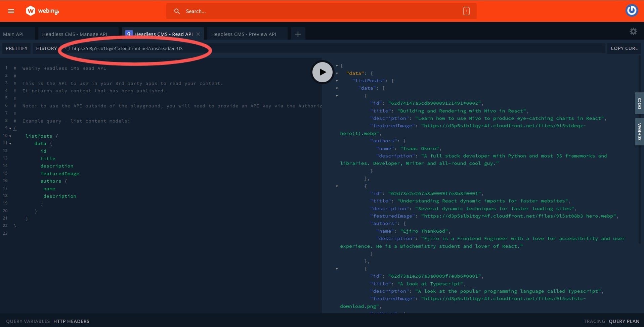Click the endpoint URL field

point(128,48)
